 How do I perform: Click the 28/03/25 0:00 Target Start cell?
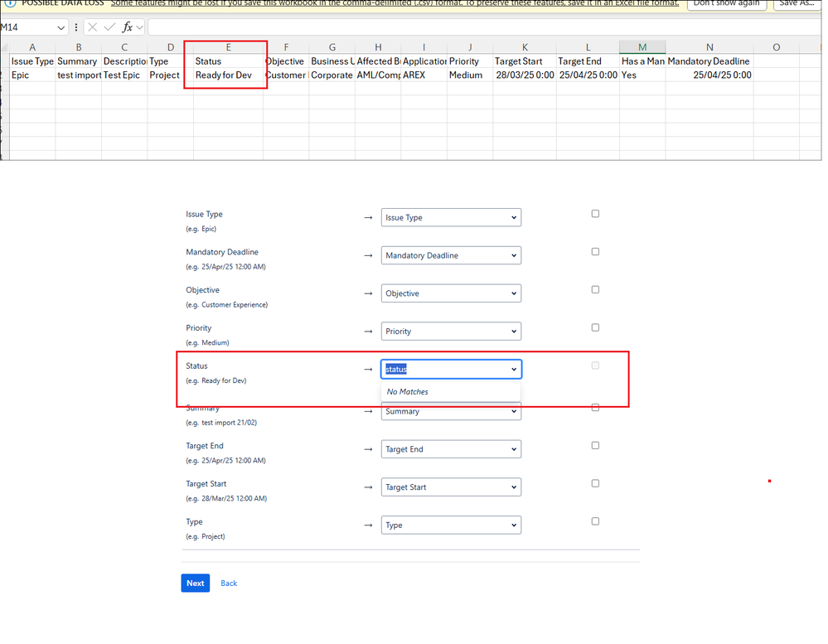pyautogui.click(x=525, y=75)
